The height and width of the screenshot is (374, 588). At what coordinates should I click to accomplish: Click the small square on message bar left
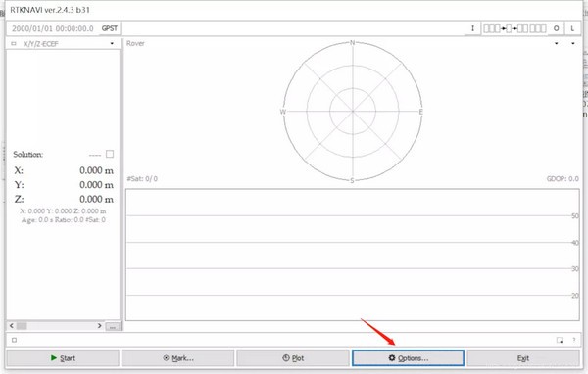click(14, 340)
